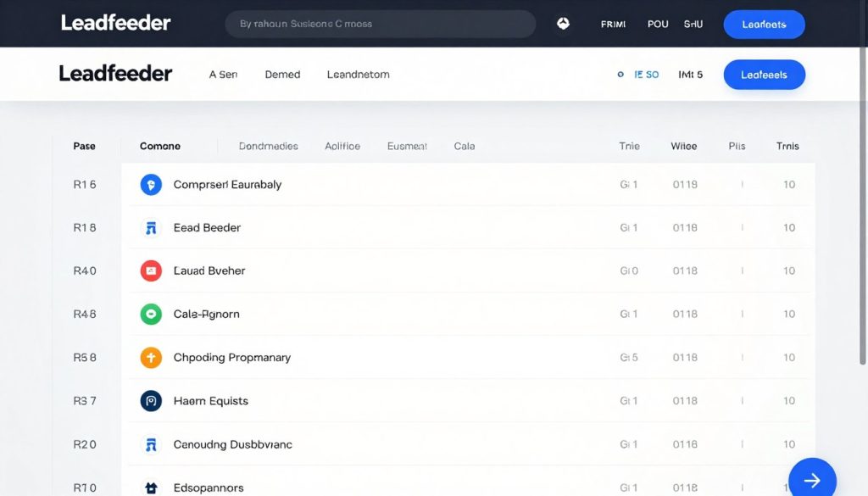This screenshot has width=868, height=496.
Task: Open the Demed navigation item
Action: point(282,74)
